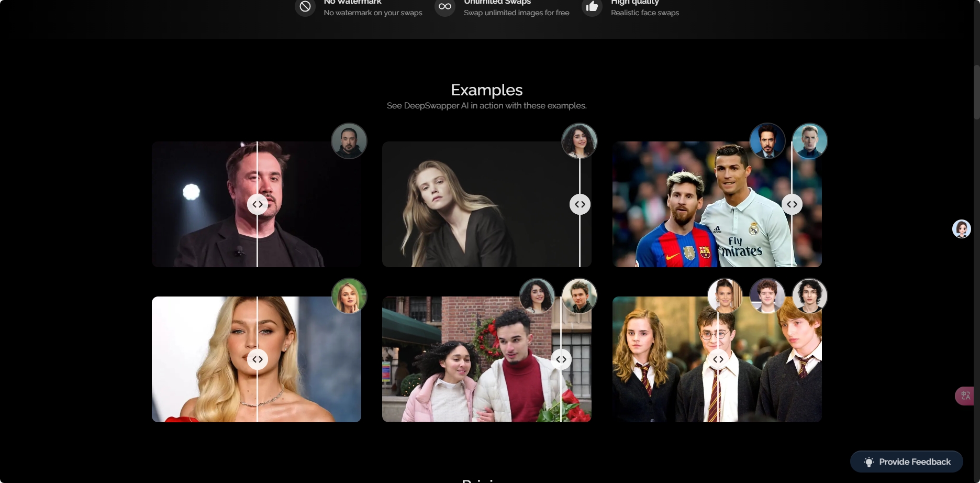Select the left face avatar above soccer example

click(x=767, y=141)
